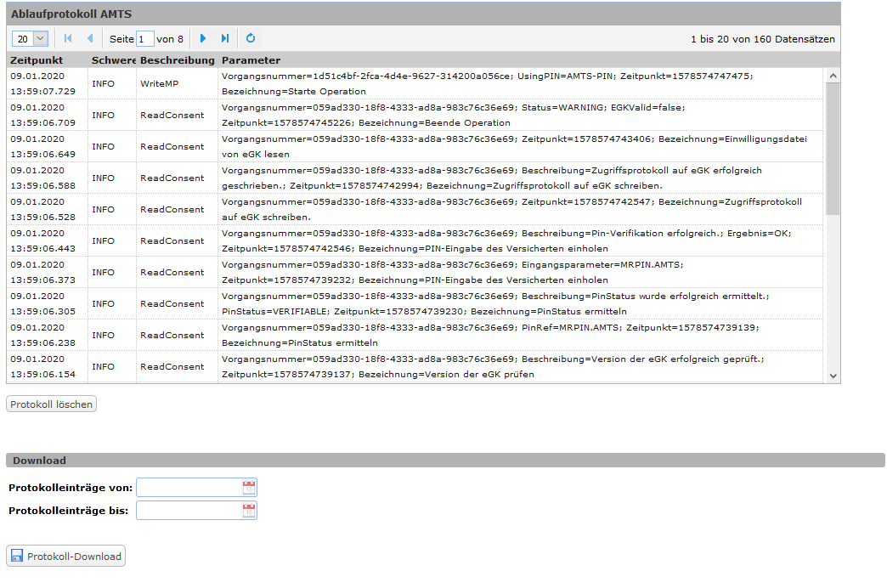Sort by Beschreibung column header
The height and width of the screenshot is (588, 887).
(x=177, y=60)
